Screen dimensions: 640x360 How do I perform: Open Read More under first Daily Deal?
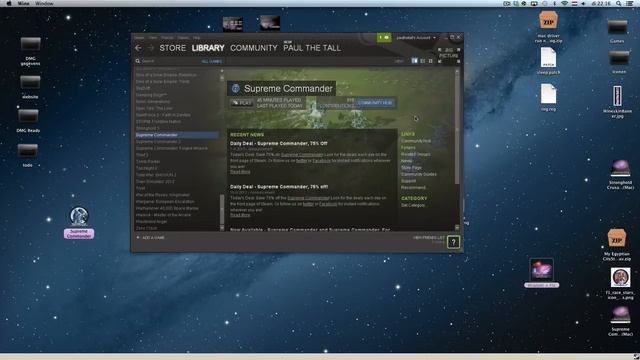click(x=240, y=172)
